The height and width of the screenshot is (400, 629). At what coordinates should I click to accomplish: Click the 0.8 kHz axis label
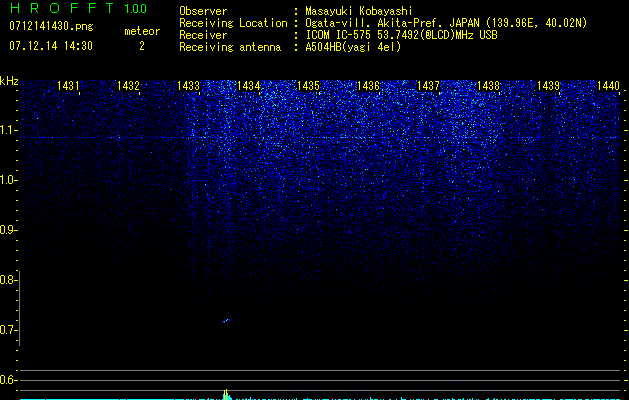point(8,280)
